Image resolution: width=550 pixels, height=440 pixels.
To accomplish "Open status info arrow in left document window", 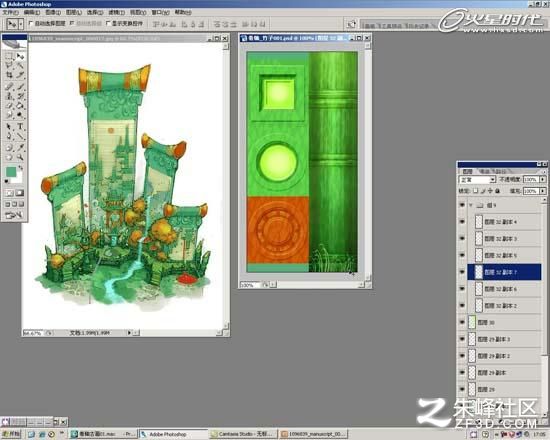I will (129, 333).
